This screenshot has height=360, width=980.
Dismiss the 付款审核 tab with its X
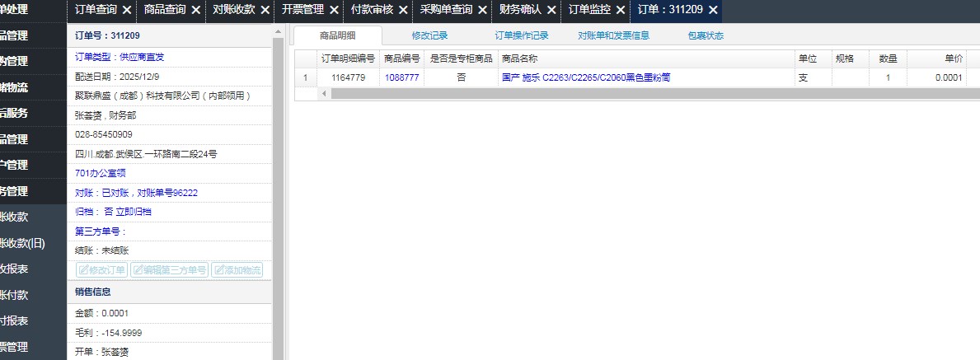(x=403, y=11)
